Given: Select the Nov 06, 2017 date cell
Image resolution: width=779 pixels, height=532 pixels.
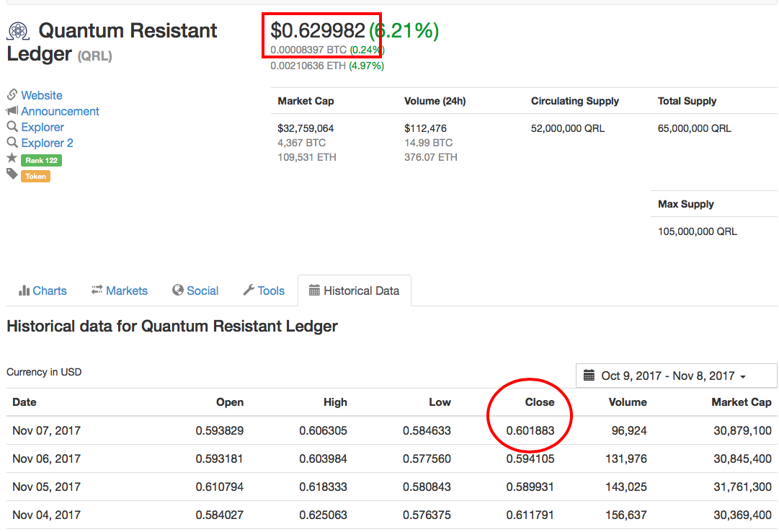Looking at the screenshot, I should (x=46, y=458).
